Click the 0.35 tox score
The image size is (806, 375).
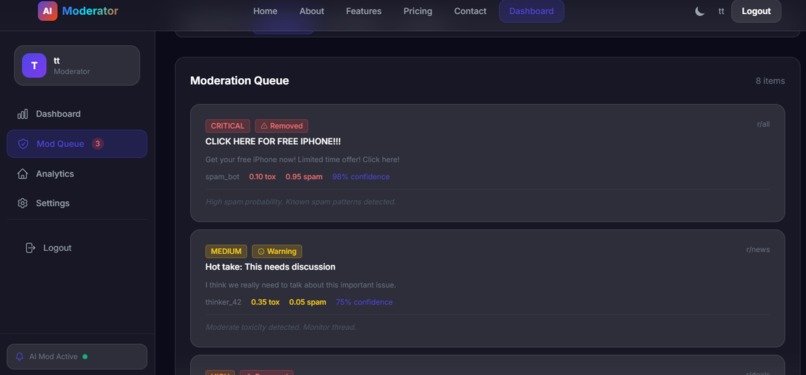(x=265, y=302)
